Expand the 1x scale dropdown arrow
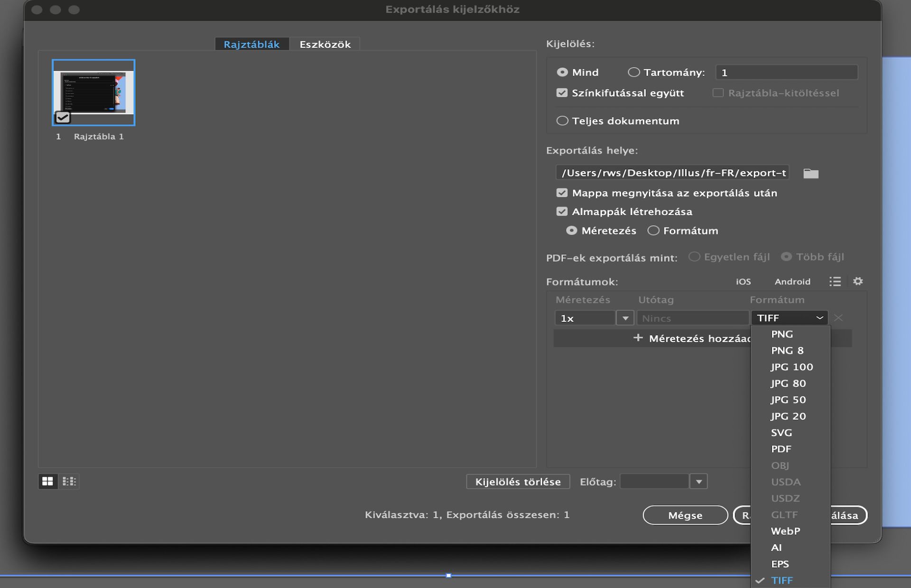Image resolution: width=911 pixels, height=588 pixels. (x=625, y=318)
